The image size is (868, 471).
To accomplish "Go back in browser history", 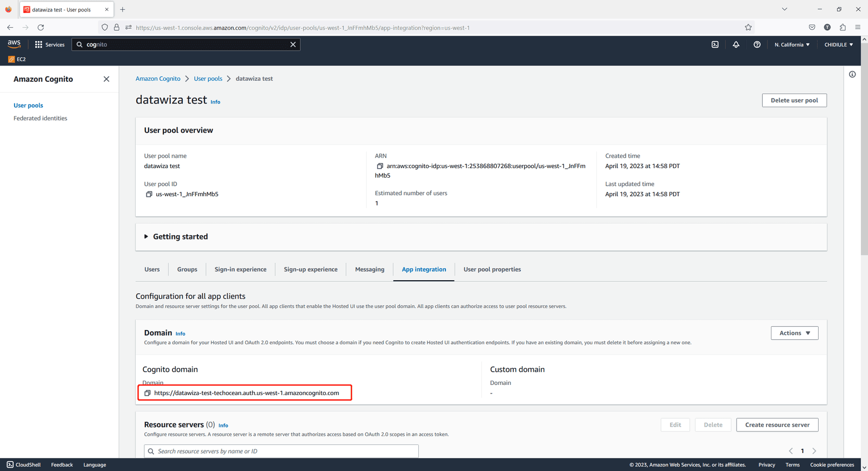I will coord(10,27).
